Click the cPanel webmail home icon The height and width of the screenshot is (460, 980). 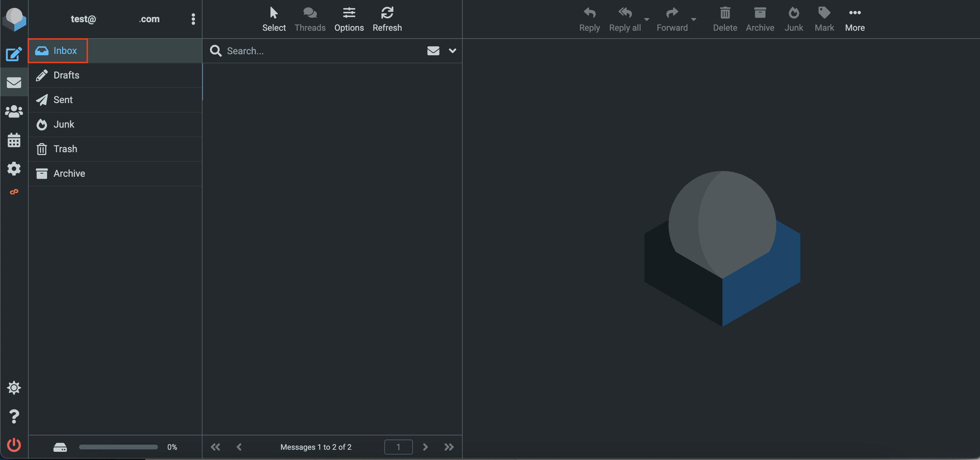pyautogui.click(x=14, y=192)
